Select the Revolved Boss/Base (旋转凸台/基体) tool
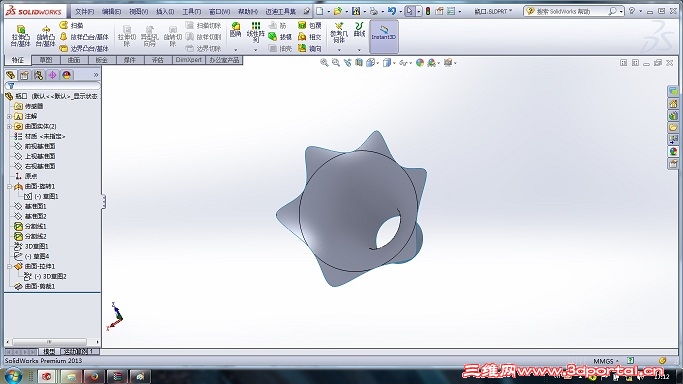The height and width of the screenshot is (384, 683). click(x=45, y=36)
